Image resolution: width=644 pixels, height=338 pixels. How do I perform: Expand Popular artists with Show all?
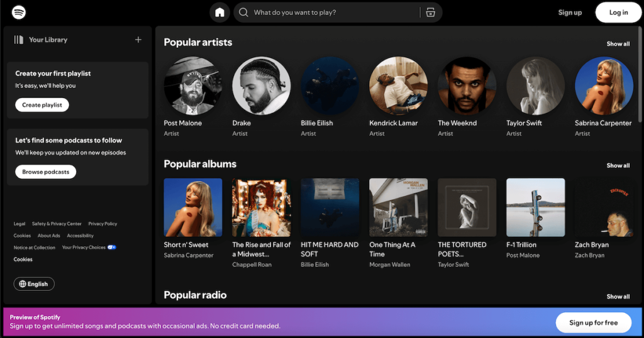(x=618, y=44)
